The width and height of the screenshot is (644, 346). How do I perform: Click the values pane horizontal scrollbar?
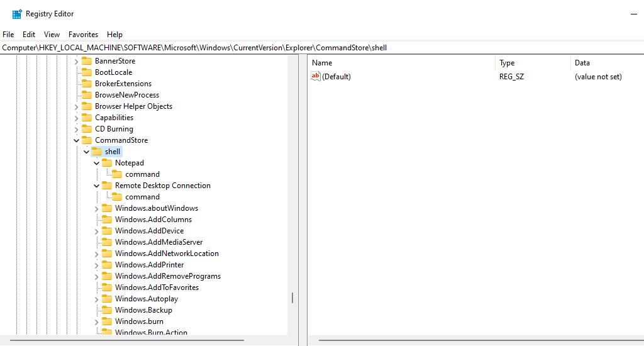481,340
